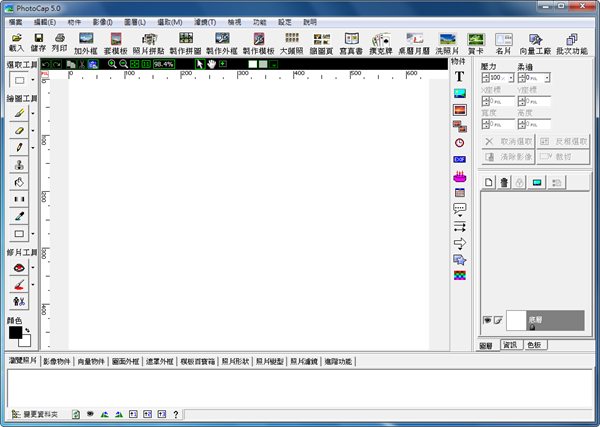The image size is (600, 427).
Task: Select the eyedropper color picker tool
Action: click(x=19, y=217)
